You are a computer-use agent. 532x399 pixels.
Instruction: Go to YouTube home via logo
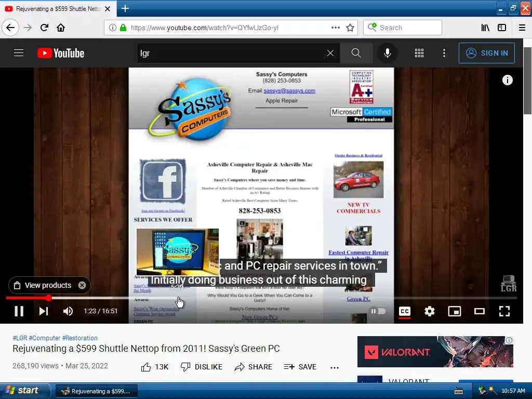(x=61, y=54)
